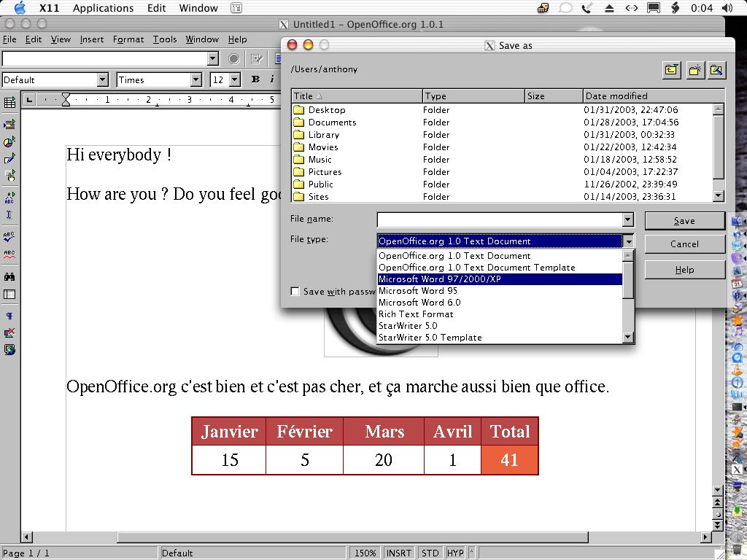
Task: Click the Edit AutoText icon
Action: (9, 198)
